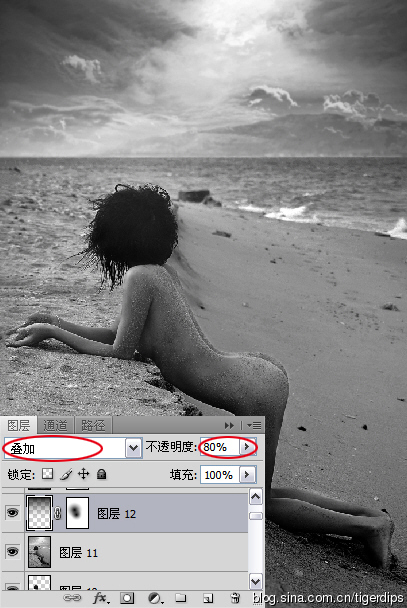Open the 不透明度 slider arrow
Screen dimensions: 407x608
(x=247, y=447)
